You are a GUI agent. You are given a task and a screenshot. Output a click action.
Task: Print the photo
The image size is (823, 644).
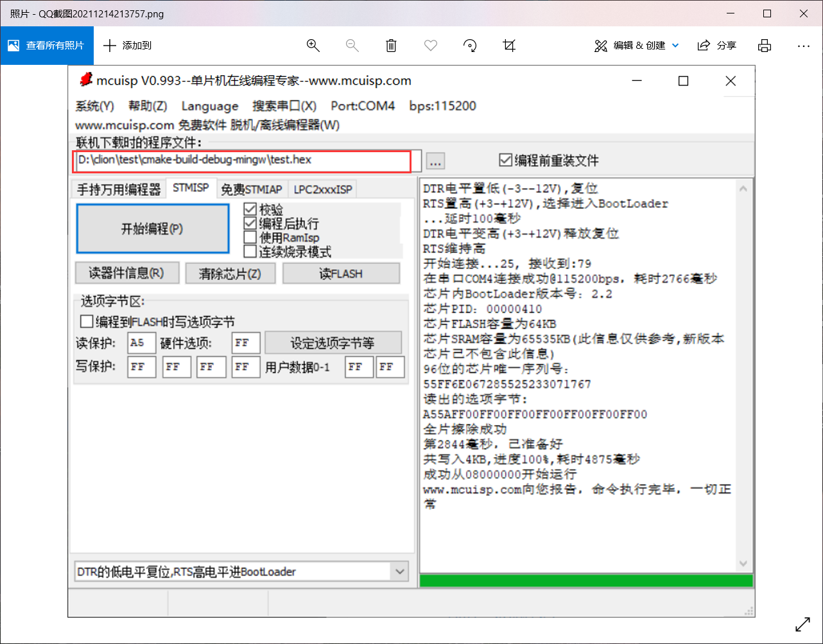pos(764,45)
